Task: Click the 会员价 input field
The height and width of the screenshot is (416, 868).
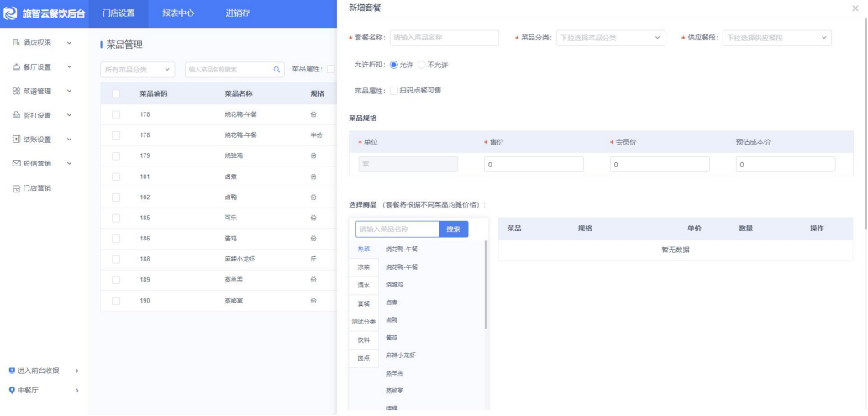Action: pos(660,165)
